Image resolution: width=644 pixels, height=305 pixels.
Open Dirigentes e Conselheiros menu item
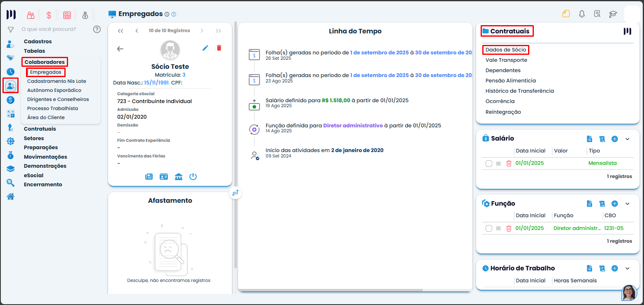[x=58, y=99]
